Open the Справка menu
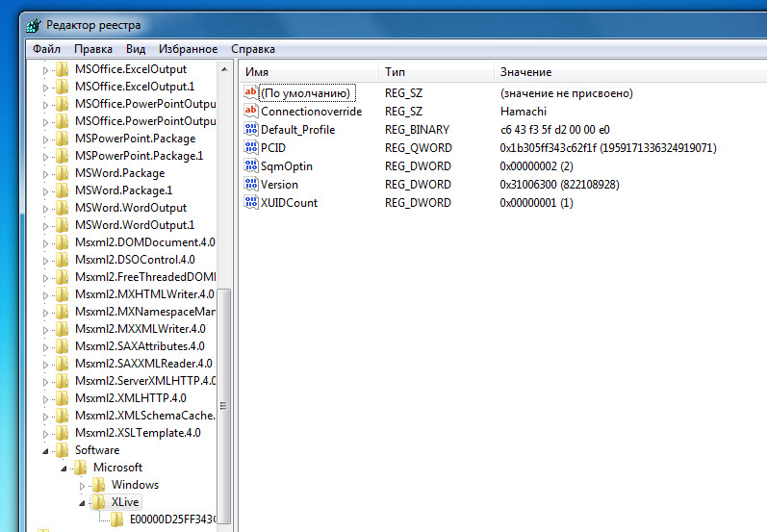This screenshot has width=767, height=532. (253, 49)
